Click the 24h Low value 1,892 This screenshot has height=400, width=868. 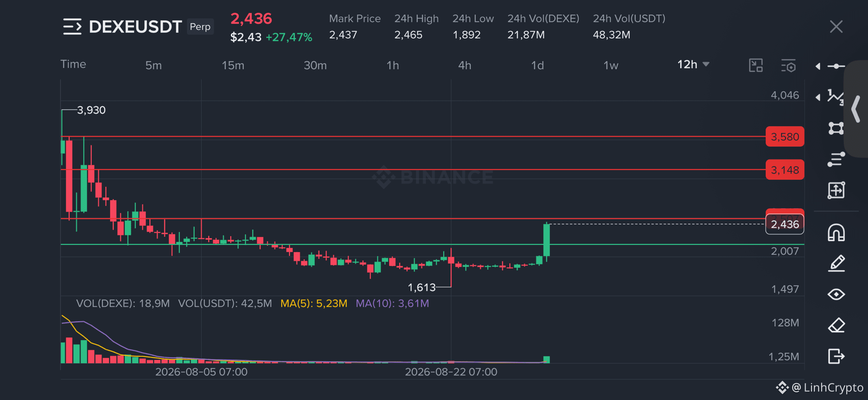pyautogui.click(x=466, y=35)
